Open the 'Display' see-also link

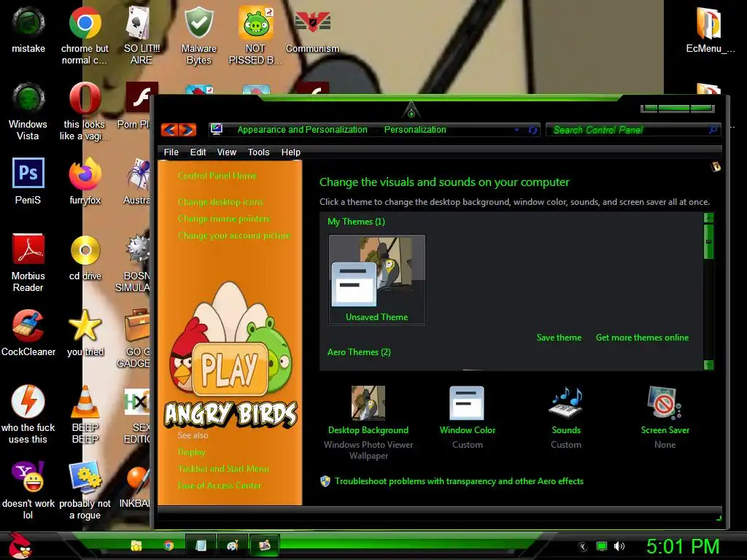(191, 452)
